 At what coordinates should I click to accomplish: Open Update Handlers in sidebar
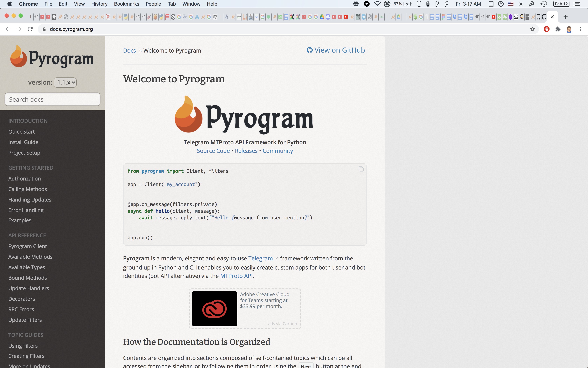coord(28,288)
